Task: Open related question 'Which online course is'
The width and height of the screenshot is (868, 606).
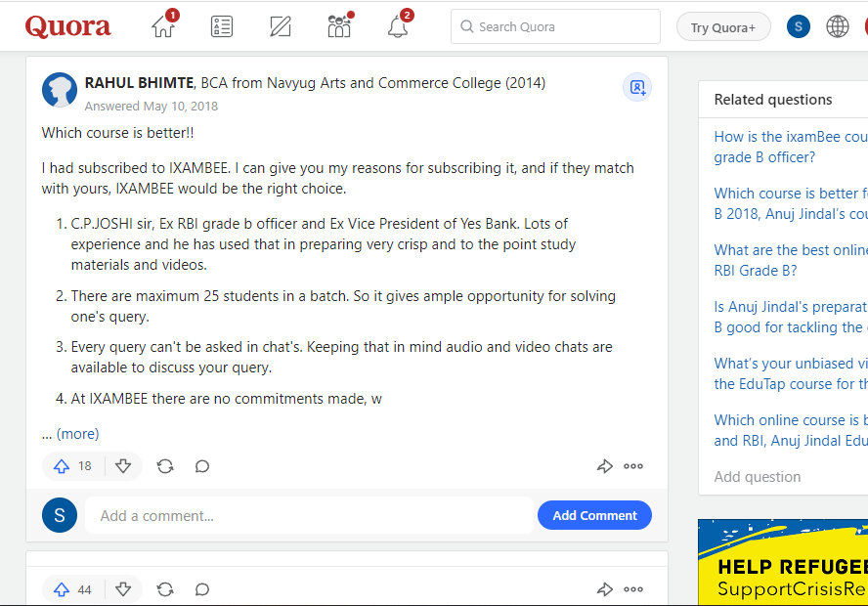Action: coord(791,431)
